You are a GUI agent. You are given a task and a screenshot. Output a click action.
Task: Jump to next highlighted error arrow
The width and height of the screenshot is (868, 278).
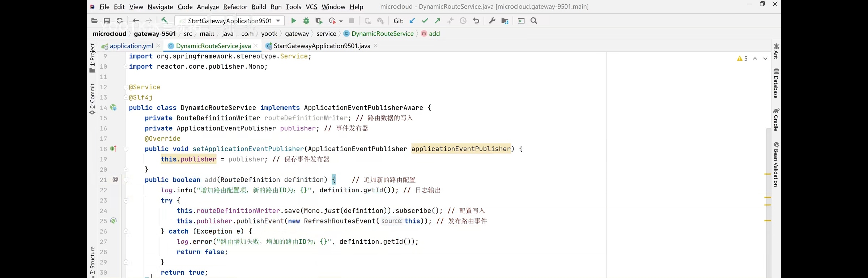765,59
